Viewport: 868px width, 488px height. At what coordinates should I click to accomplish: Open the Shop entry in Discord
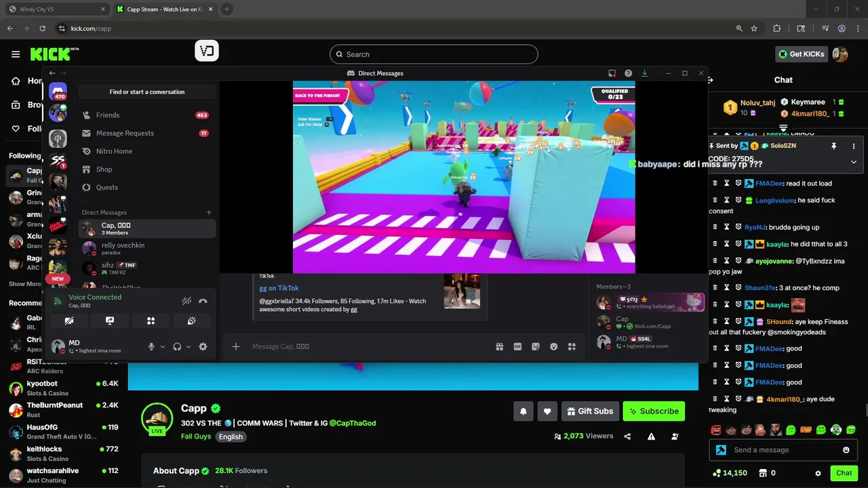(x=146, y=169)
